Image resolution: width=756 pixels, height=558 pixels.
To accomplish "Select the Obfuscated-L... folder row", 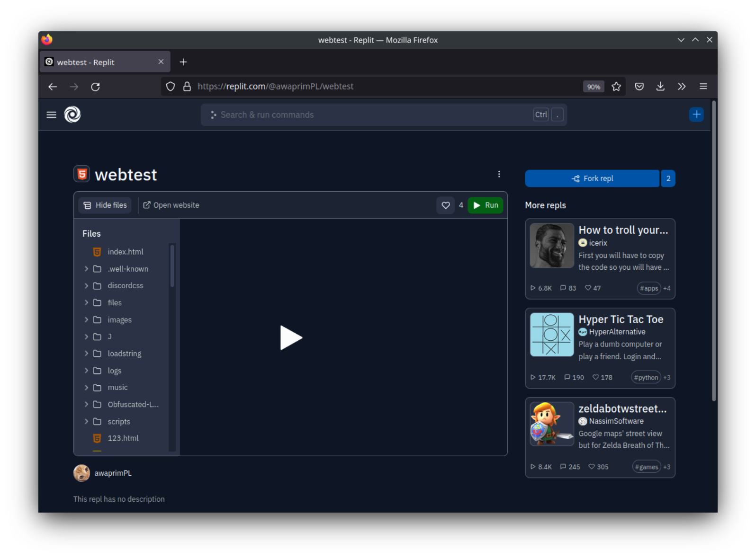I will tap(124, 405).
